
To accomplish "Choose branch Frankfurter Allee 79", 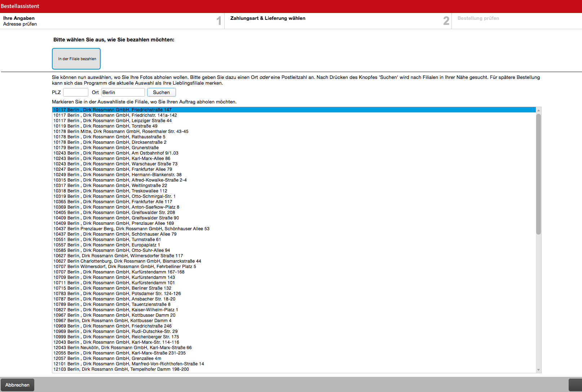I will tap(294, 169).
